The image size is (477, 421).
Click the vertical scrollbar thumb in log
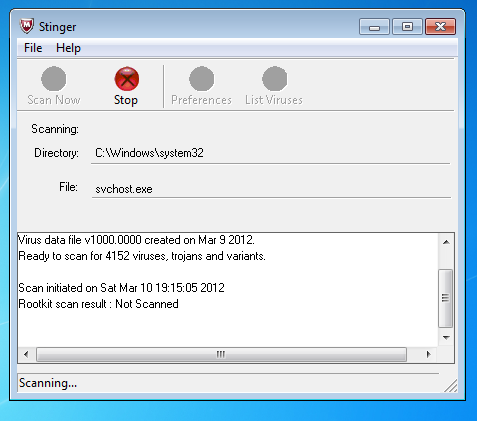pyautogui.click(x=446, y=298)
